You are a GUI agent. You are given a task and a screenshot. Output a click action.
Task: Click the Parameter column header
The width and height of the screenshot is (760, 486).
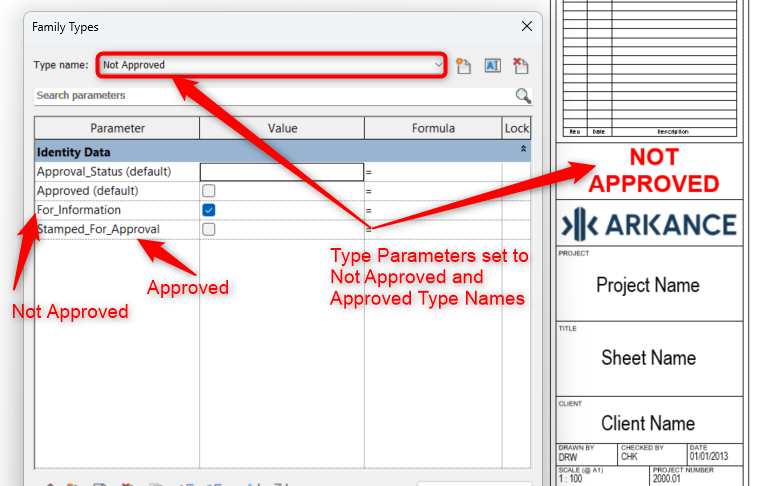pos(117,128)
